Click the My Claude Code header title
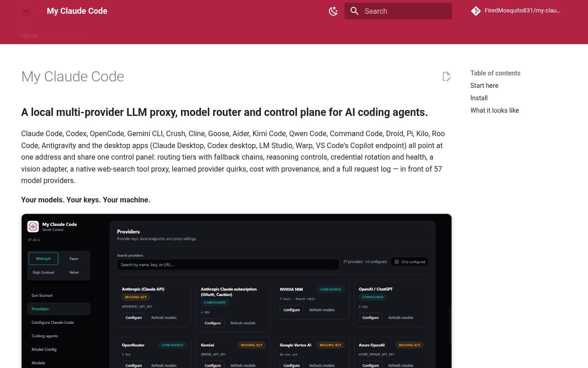 [x=77, y=11]
